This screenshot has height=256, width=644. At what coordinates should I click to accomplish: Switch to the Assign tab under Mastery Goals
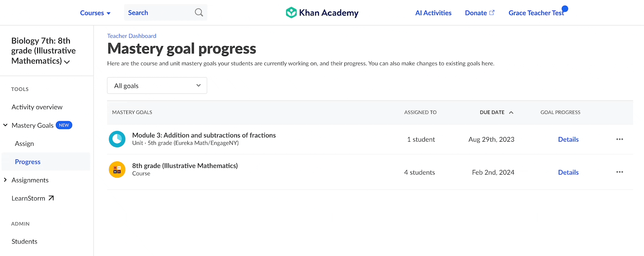coord(24,143)
